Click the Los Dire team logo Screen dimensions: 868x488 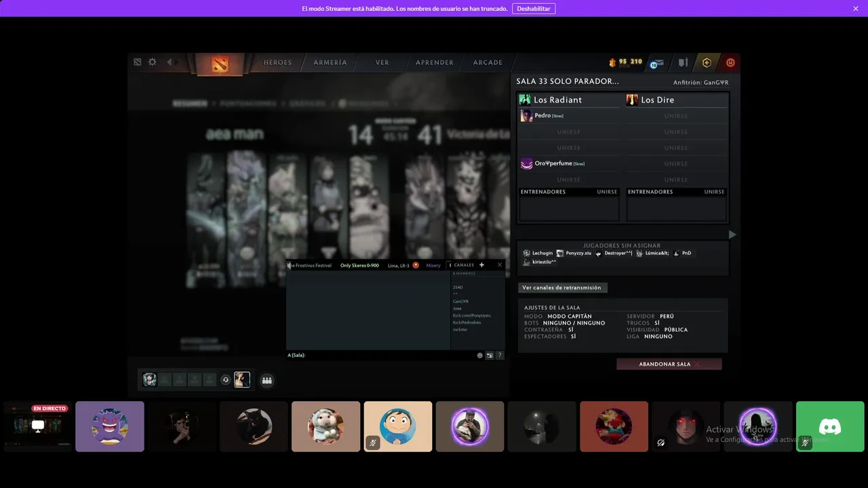coord(632,100)
